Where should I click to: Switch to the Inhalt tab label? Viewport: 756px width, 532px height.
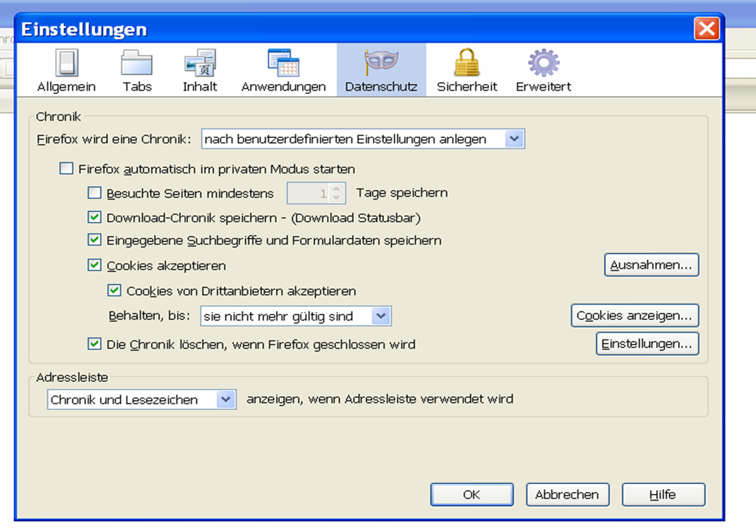(200, 87)
